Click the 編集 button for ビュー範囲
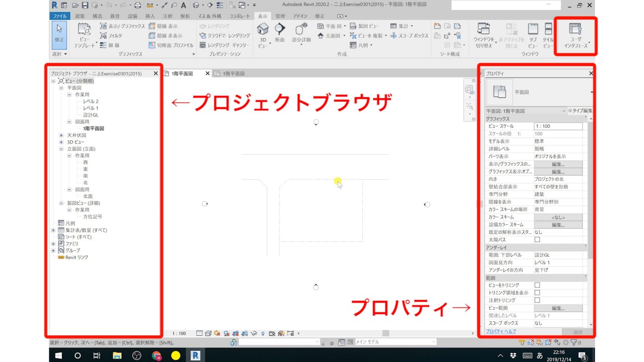The height and width of the screenshot is (362, 644). pos(558,308)
